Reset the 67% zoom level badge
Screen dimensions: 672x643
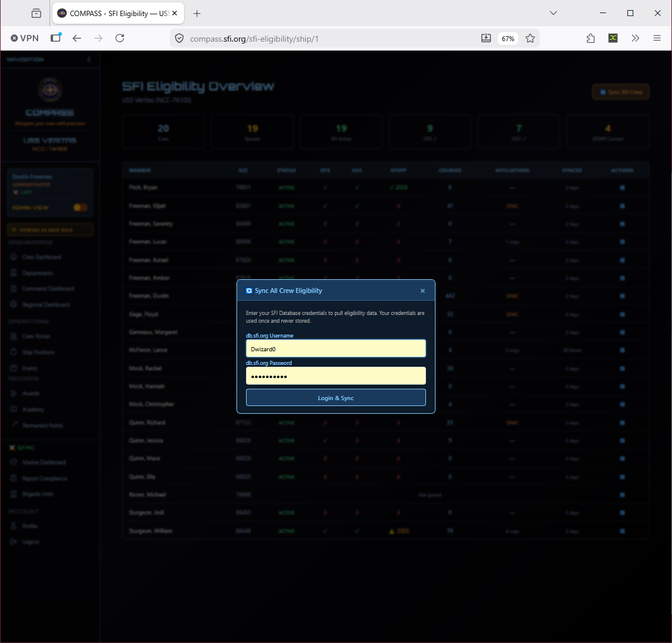tap(508, 39)
